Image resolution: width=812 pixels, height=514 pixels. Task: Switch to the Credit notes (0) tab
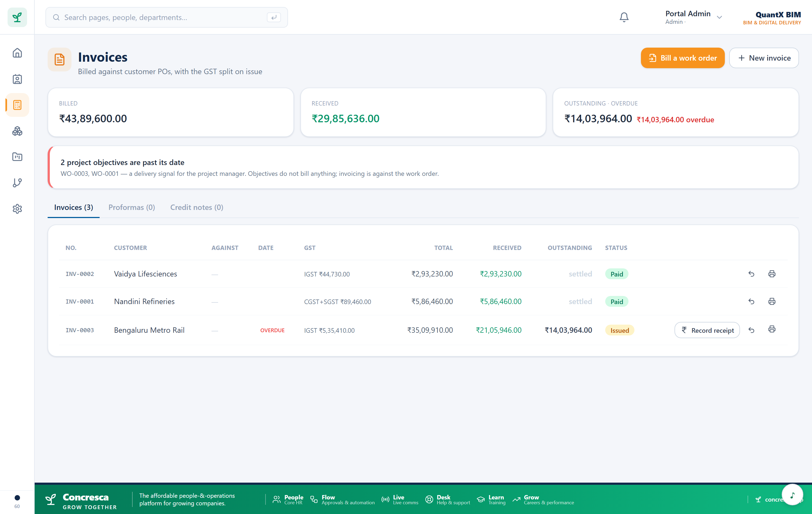197,207
